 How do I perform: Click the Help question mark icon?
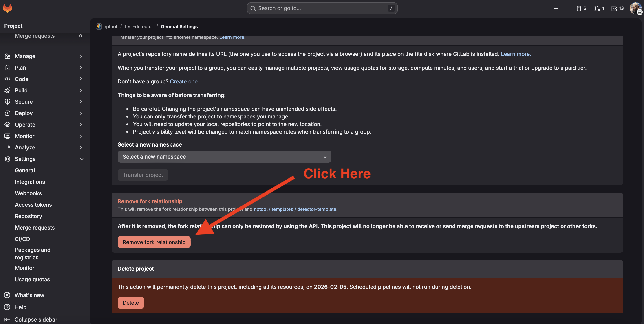(7, 307)
